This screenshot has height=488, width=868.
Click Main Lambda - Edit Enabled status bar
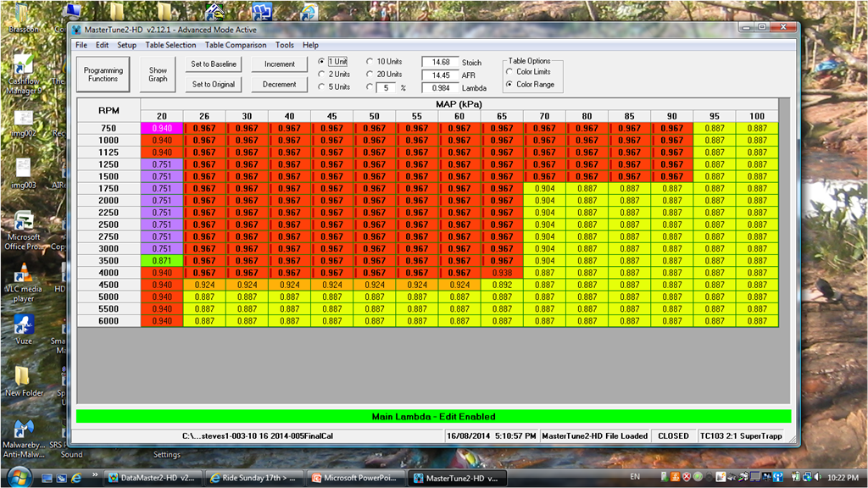point(433,417)
